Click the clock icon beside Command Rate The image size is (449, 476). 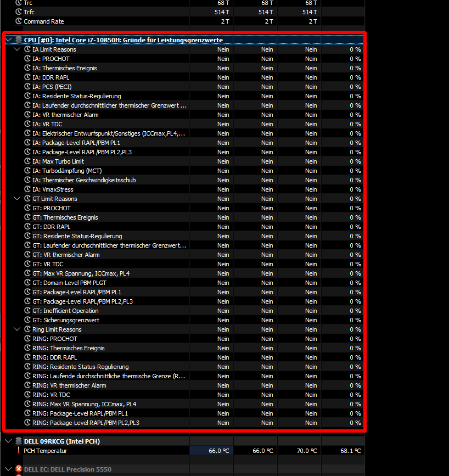coord(19,21)
